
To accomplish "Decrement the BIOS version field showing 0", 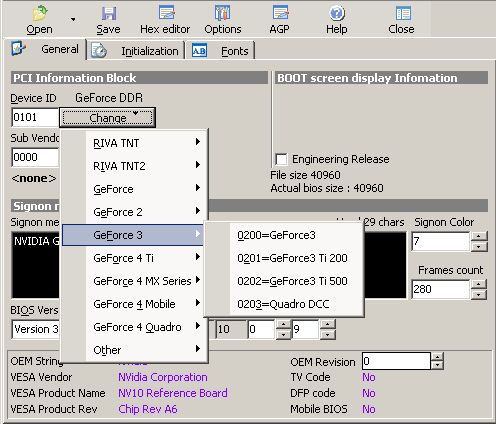I will [x=283, y=334].
